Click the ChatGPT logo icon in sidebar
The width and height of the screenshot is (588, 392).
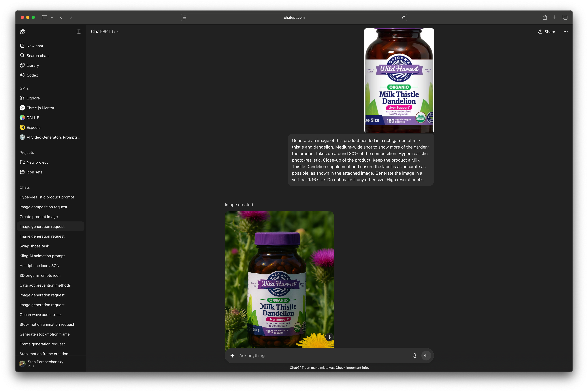[22, 32]
